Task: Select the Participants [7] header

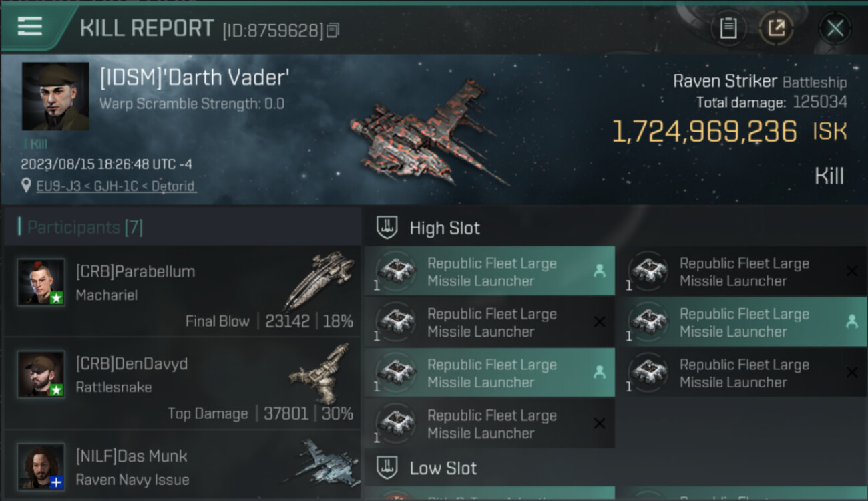Action: pyautogui.click(x=80, y=227)
